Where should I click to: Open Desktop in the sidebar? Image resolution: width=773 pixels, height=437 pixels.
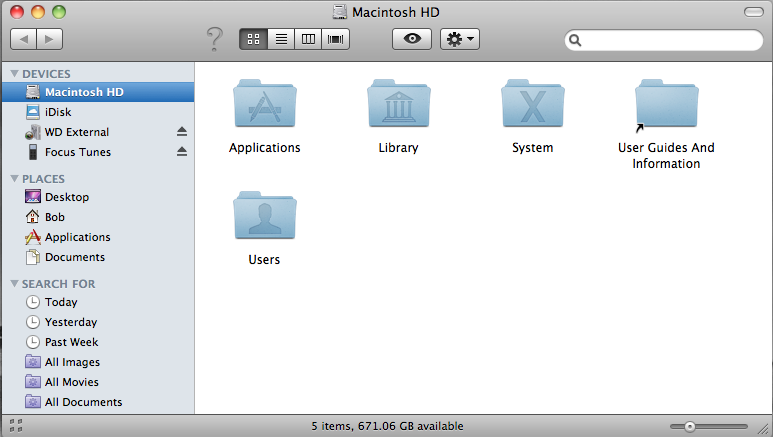pyautogui.click(x=98, y=197)
